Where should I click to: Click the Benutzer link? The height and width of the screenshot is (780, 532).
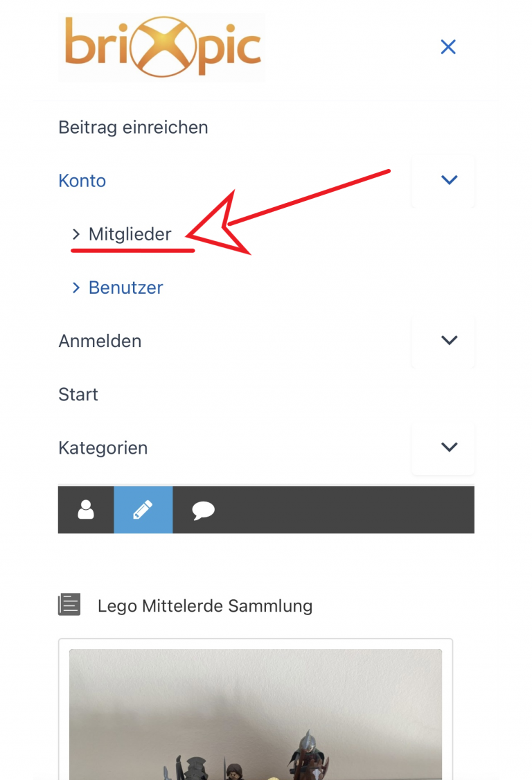125,287
